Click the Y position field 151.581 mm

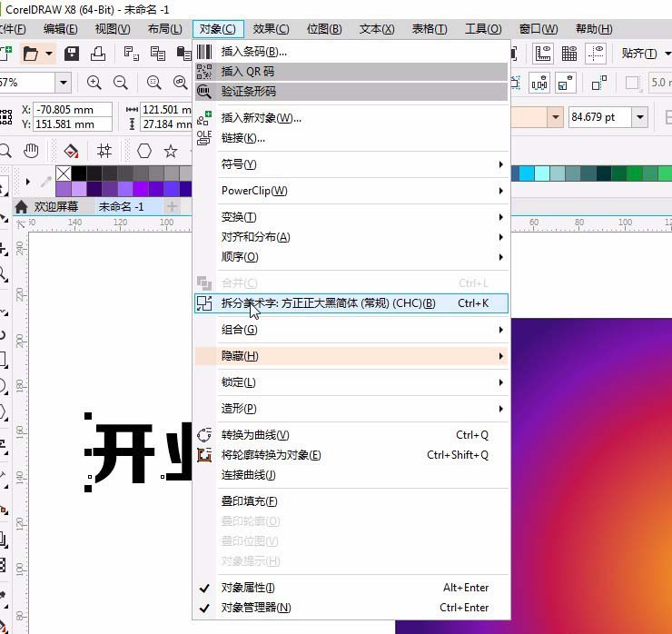pos(73,124)
